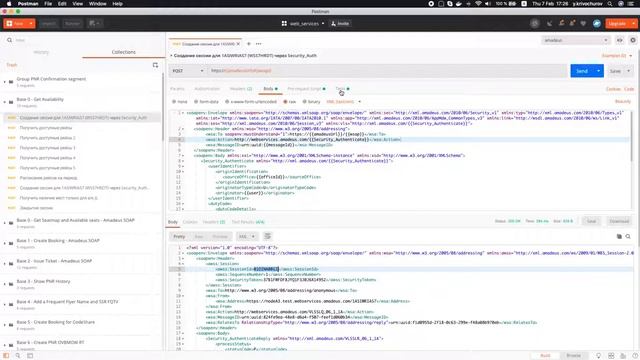This screenshot has width=640, height=360.
Task: Switch to the Pre-request Script tab
Action: click(x=306, y=89)
